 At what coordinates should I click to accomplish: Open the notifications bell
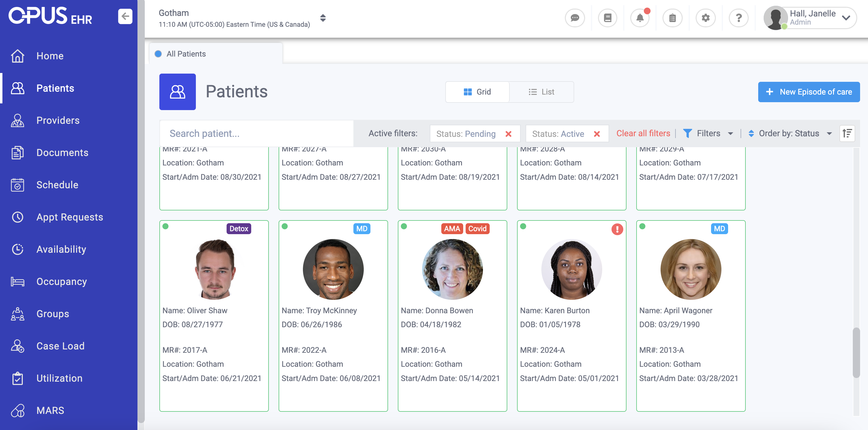pyautogui.click(x=640, y=18)
